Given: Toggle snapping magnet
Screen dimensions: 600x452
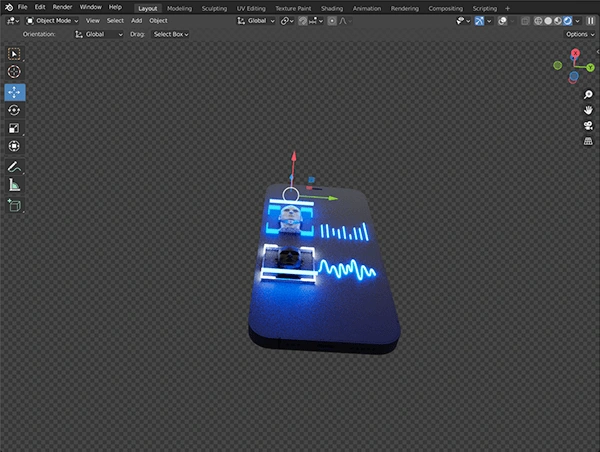Looking at the screenshot, I should pyautogui.click(x=302, y=21).
